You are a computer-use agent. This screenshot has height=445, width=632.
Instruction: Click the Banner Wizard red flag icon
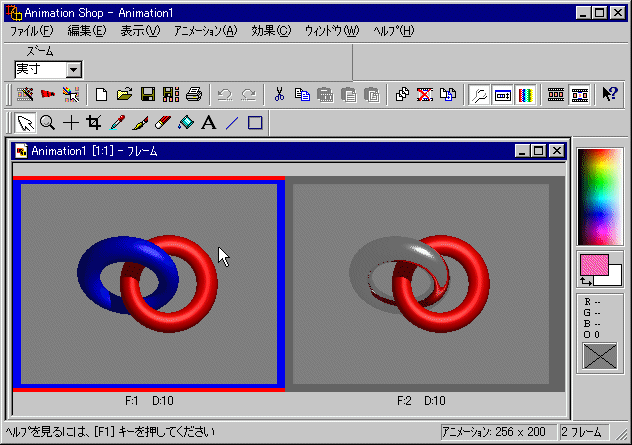pyautogui.click(x=48, y=95)
